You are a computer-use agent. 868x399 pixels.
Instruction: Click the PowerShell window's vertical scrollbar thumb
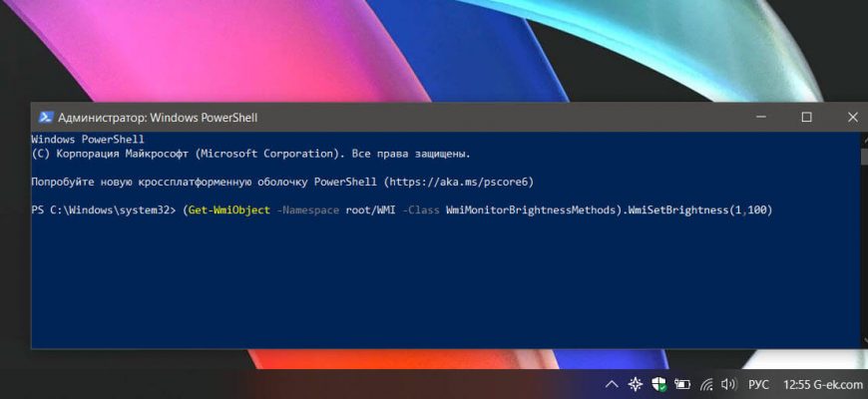click(865, 156)
